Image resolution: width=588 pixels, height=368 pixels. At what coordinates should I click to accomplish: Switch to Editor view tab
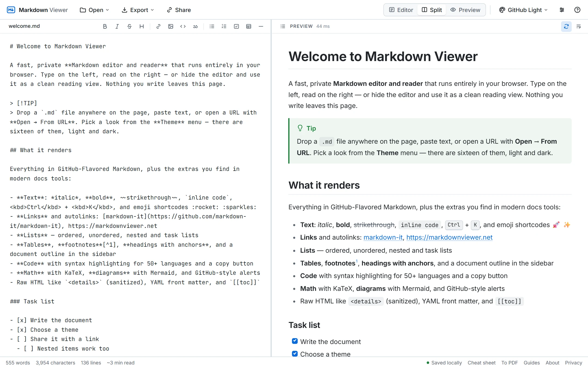tap(401, 10)
